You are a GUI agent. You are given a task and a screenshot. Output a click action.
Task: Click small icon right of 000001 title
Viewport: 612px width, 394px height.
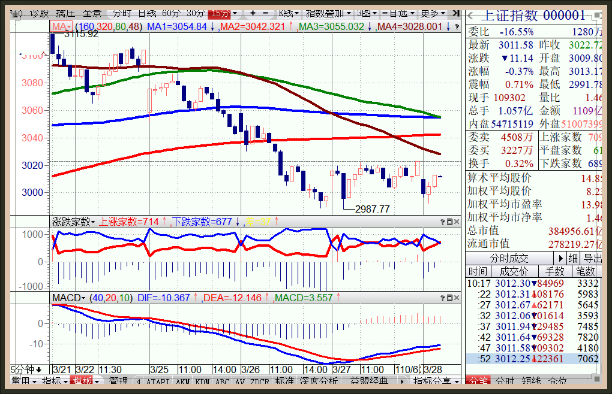coord(597,16)
